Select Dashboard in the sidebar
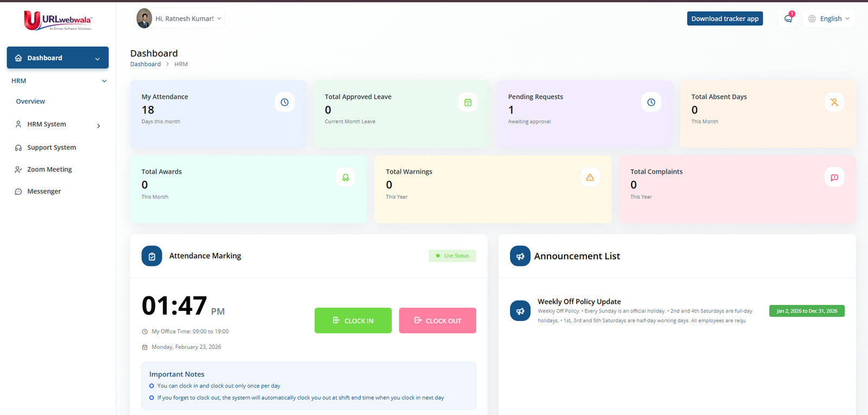Screen dimensions: 868x415 pyautogui.click(x=58, y=58)
